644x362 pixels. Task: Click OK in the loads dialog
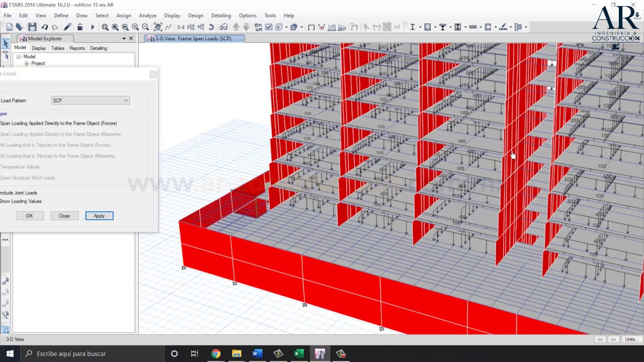[29, 216]
